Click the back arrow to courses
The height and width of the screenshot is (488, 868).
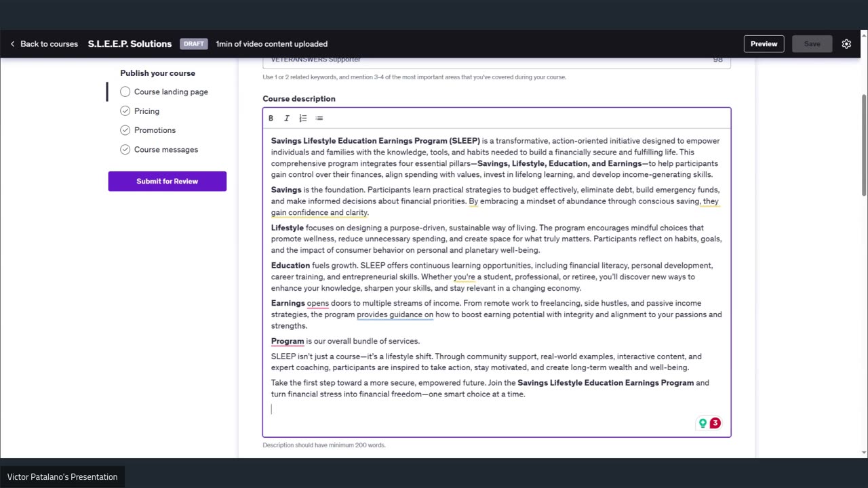12,43
